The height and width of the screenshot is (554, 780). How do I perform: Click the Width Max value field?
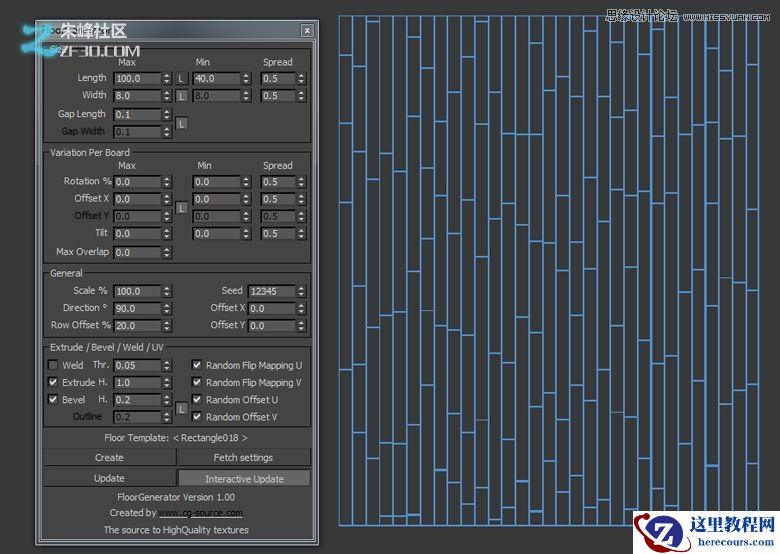click(138, 95)
